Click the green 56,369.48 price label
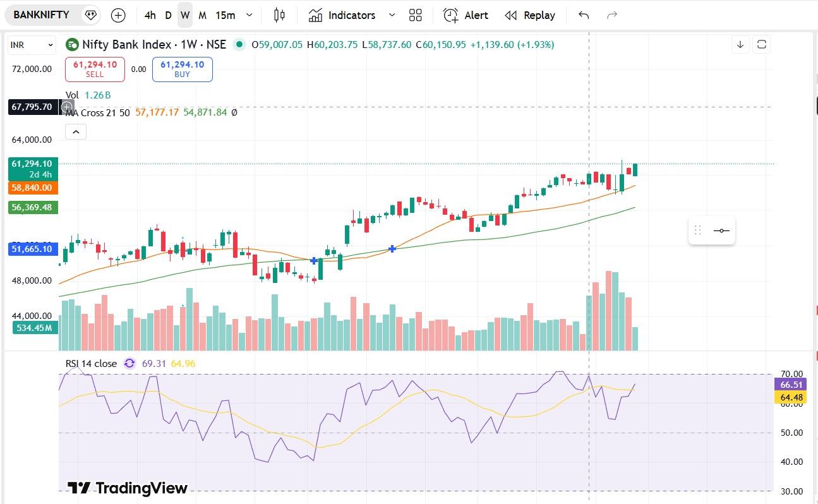Screen dimensions: 818x504 (x=32, y=207)
